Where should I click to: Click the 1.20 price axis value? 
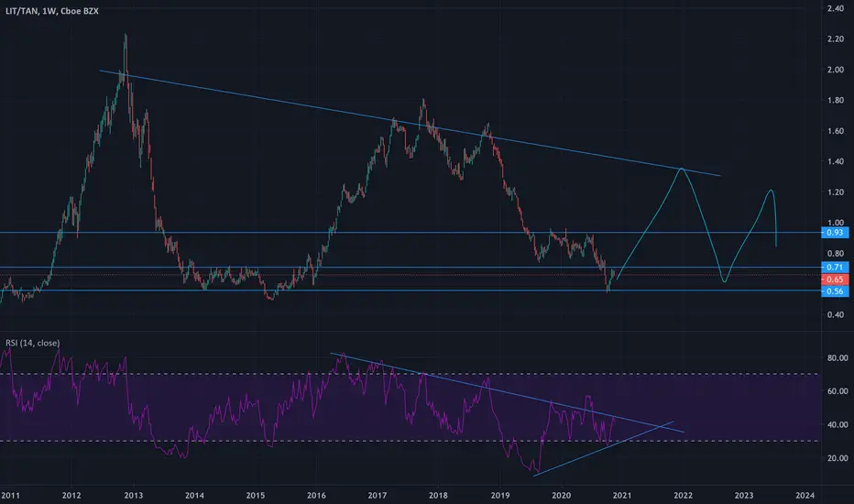click(x=836, y=192)
